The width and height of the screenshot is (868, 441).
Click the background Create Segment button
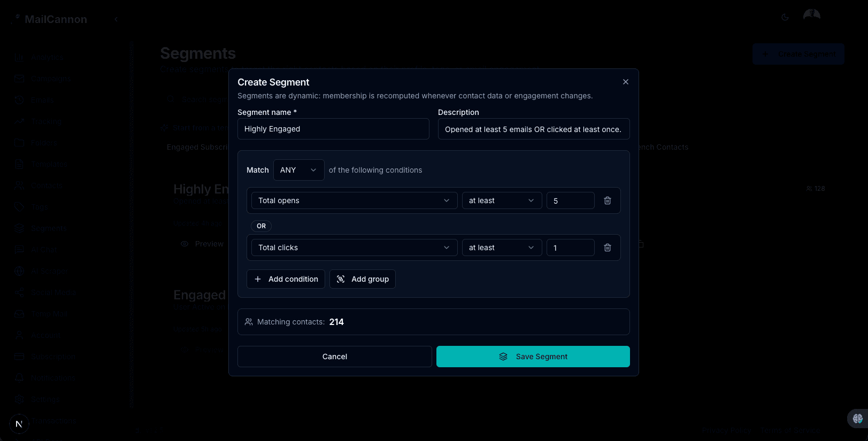798,54
